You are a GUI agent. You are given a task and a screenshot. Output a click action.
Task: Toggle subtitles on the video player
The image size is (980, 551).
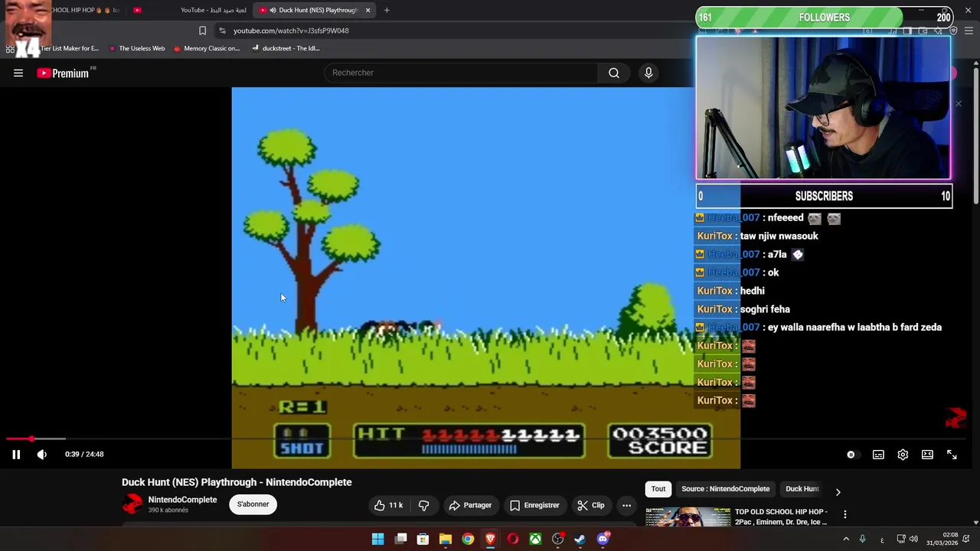(x=878, y=455)
